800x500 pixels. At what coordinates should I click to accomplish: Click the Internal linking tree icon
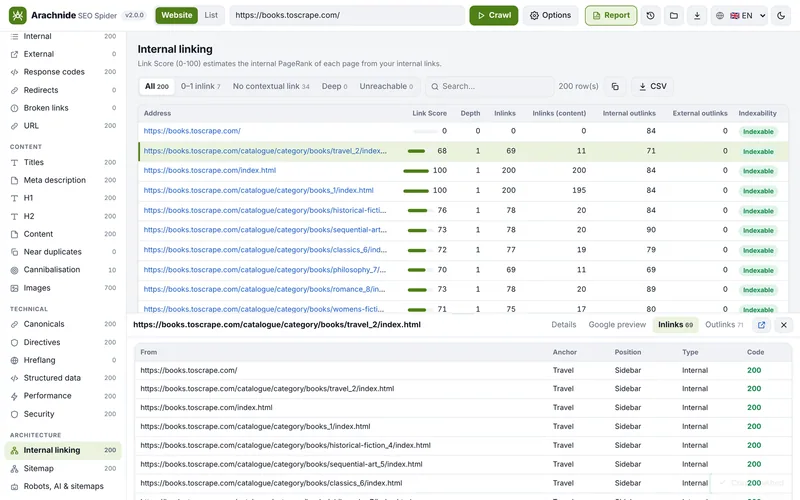pos(14,451)
